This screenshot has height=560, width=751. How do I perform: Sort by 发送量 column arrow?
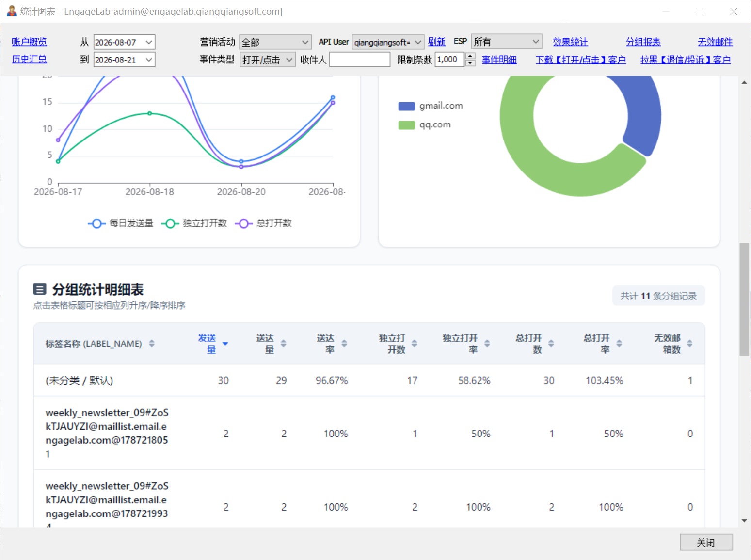click(225, 344)
